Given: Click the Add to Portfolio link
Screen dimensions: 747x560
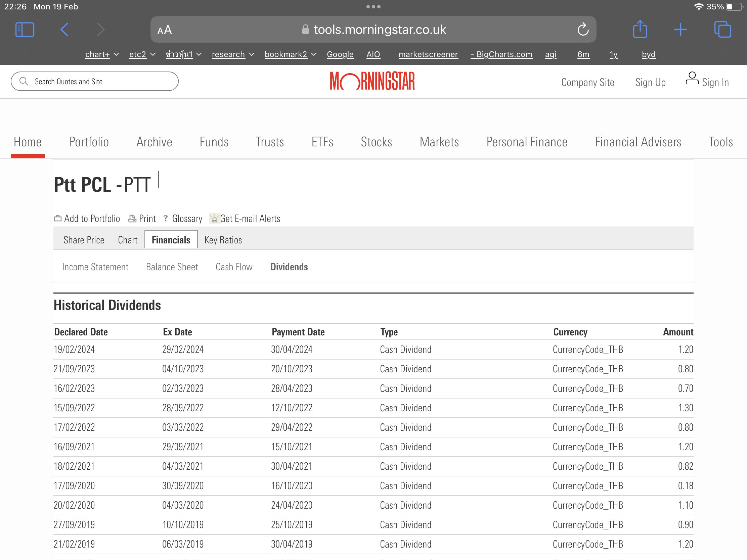Looking at the screenshot, I should point(92,219).
